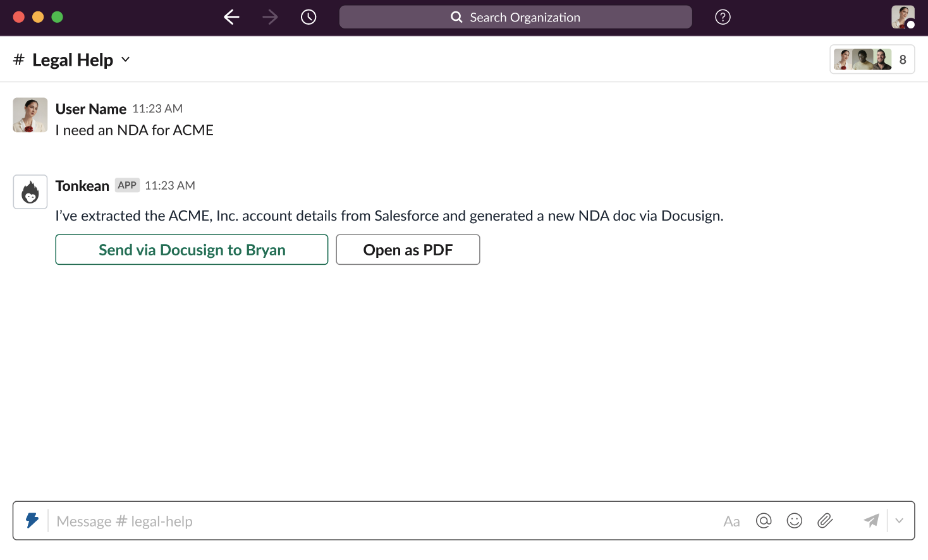
Task: Click the hash symbol beside Legal Help
Action: click(19, 59)
